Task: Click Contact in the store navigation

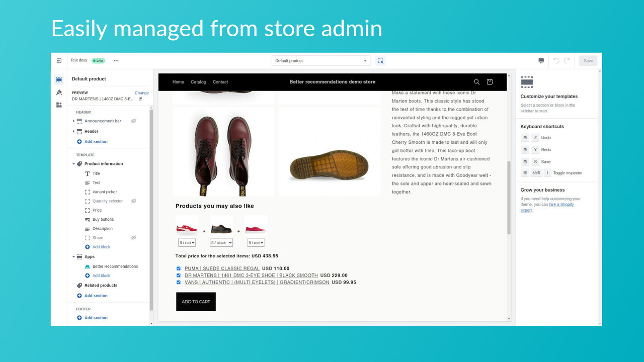Action: tap(220, 81)
